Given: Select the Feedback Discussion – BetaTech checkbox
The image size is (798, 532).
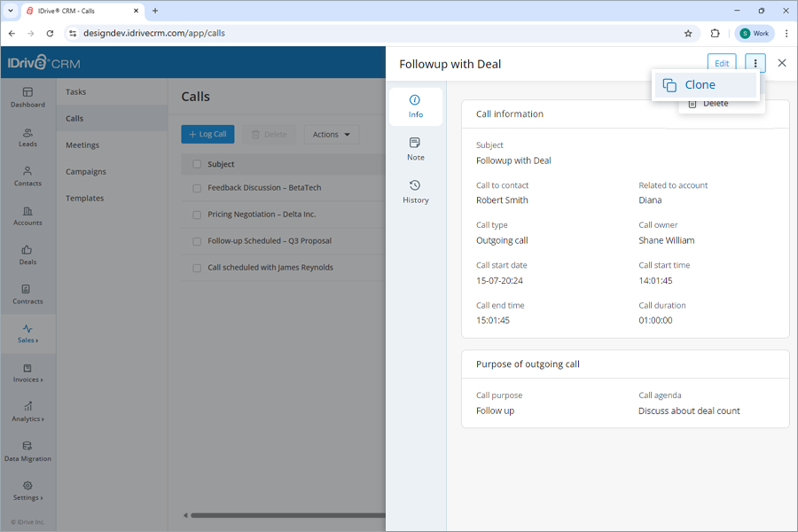Looking at the screenshot, I should 197,187.
